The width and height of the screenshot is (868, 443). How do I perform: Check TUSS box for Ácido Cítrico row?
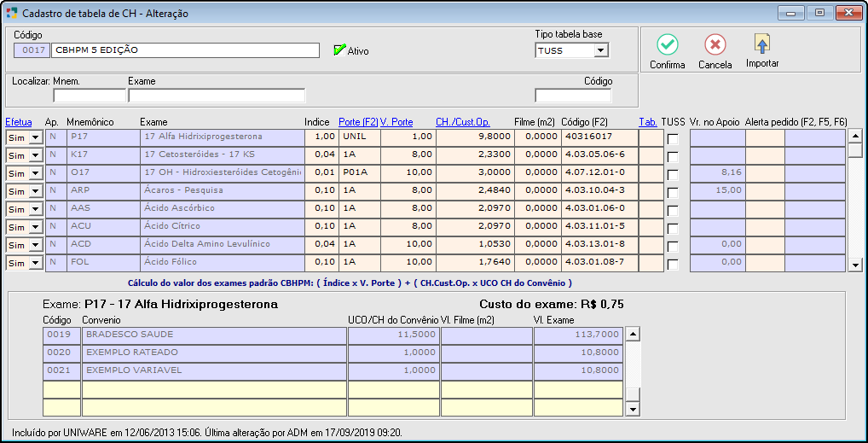pyautogui.click(x=673, y=229)
